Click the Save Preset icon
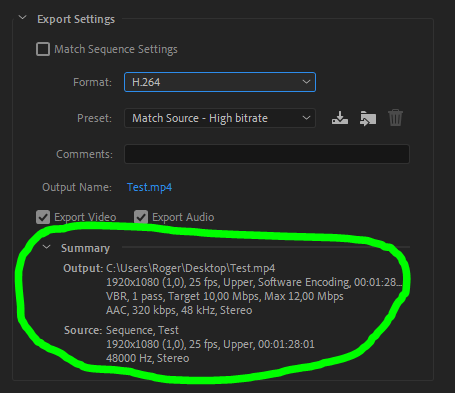 coord(340,118)
